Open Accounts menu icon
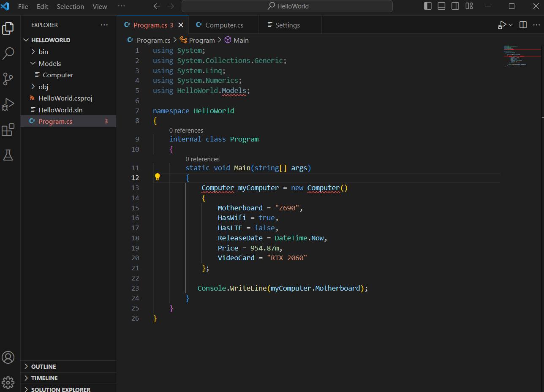544x392 pixels. coord(8,357)
